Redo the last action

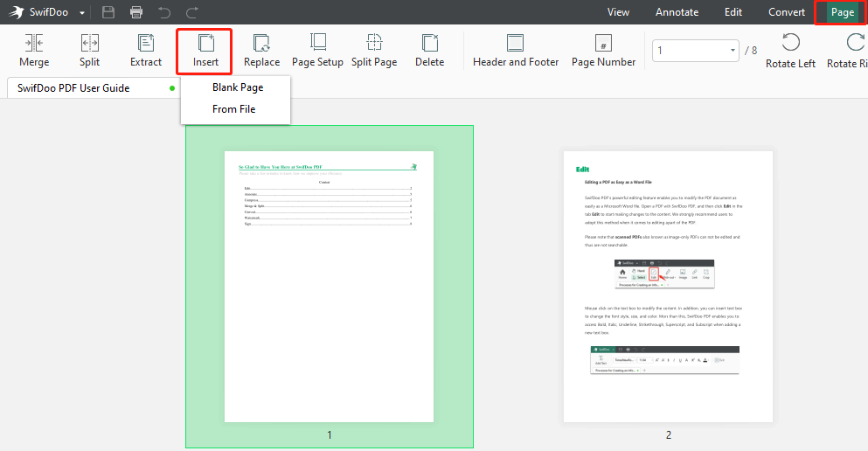tap(192, 12)
